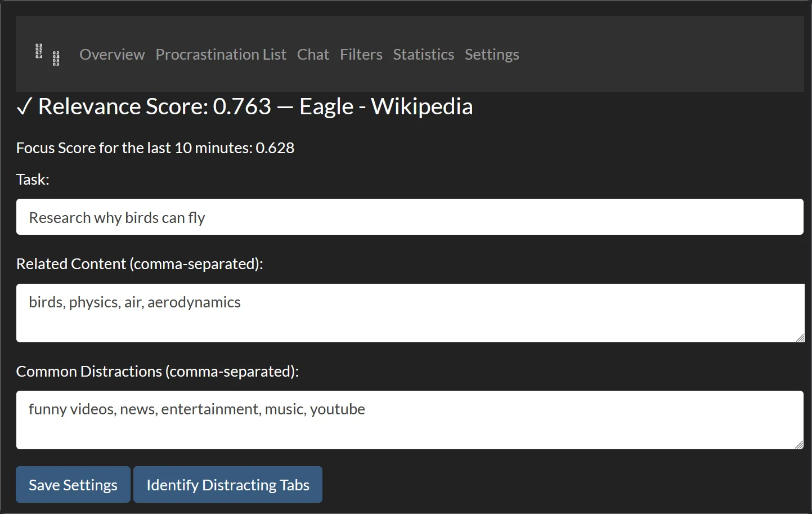The height and width of the screenshot is (514, 812).
Task: Click the 'Related Content (comma-separated)' label
Action: 140,264
